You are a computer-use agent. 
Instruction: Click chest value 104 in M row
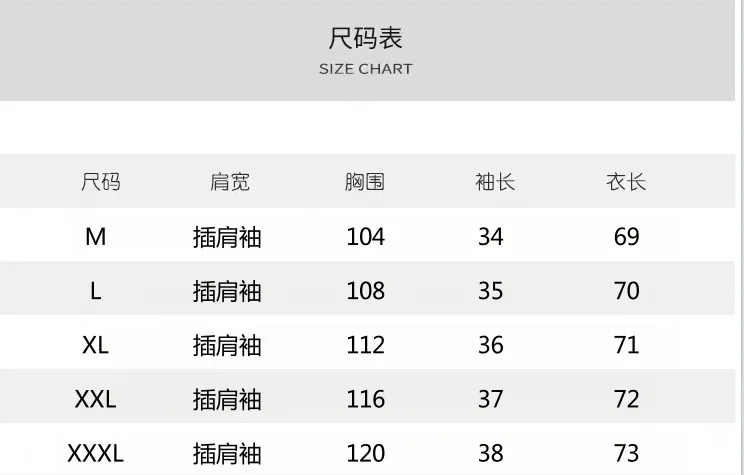coord(365,237)
